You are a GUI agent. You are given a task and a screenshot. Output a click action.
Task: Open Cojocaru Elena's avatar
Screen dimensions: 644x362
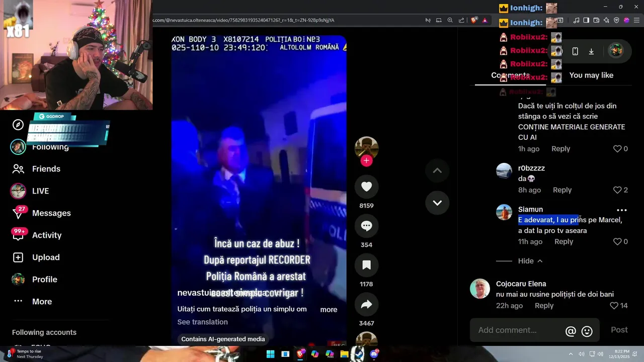[480, 289]
